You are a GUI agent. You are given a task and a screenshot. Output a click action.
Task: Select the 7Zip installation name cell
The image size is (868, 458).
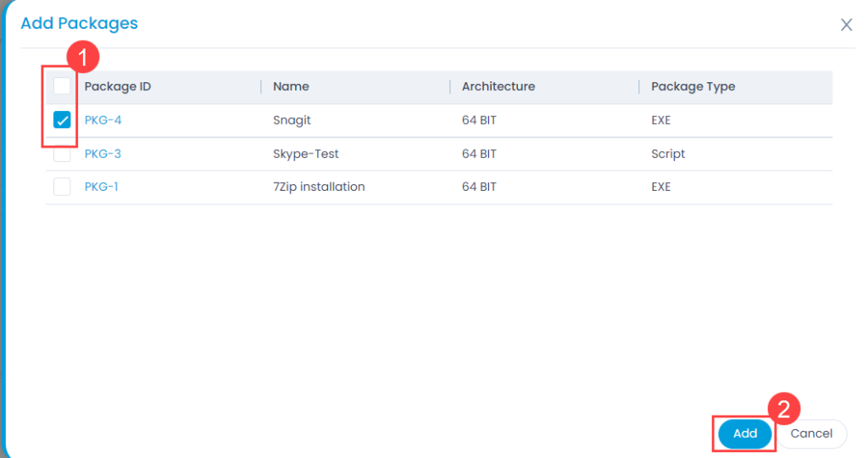click(319, 187)
